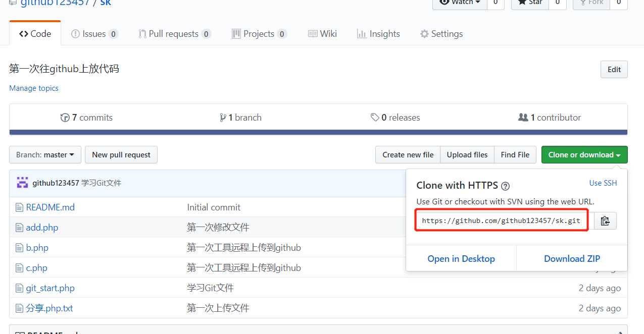
Task: Click the Use SSH link
Action: pyautogui.click(x=603, y=183)
